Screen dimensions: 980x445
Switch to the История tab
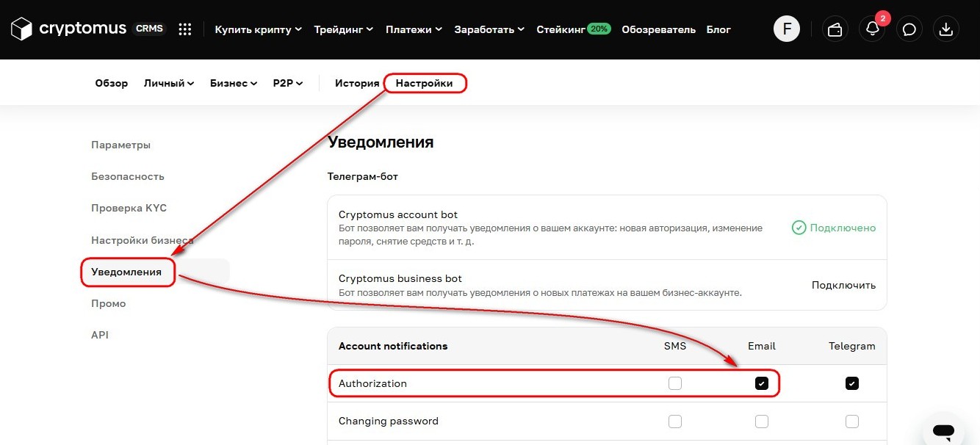[357, 83]
